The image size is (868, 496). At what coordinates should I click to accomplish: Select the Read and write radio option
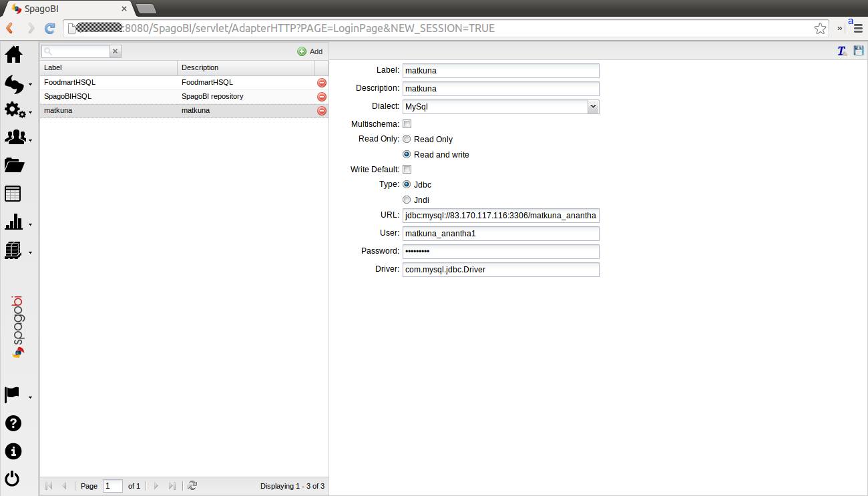point(407,154)
